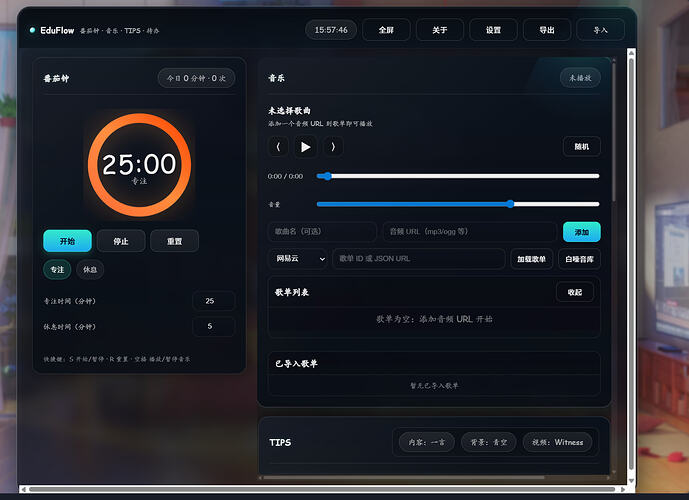Switch to 休息 break mode
The image size is (689, 500).
coord(90,269)
